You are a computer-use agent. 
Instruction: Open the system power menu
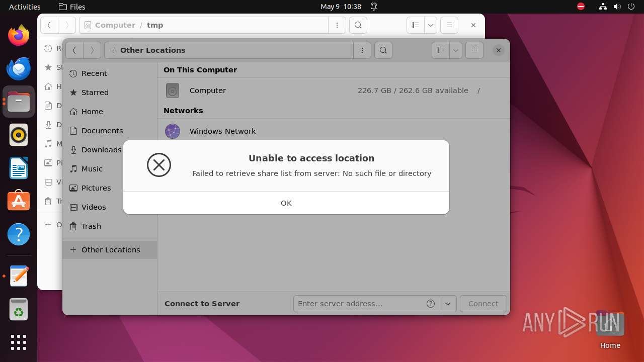point(631,7)
